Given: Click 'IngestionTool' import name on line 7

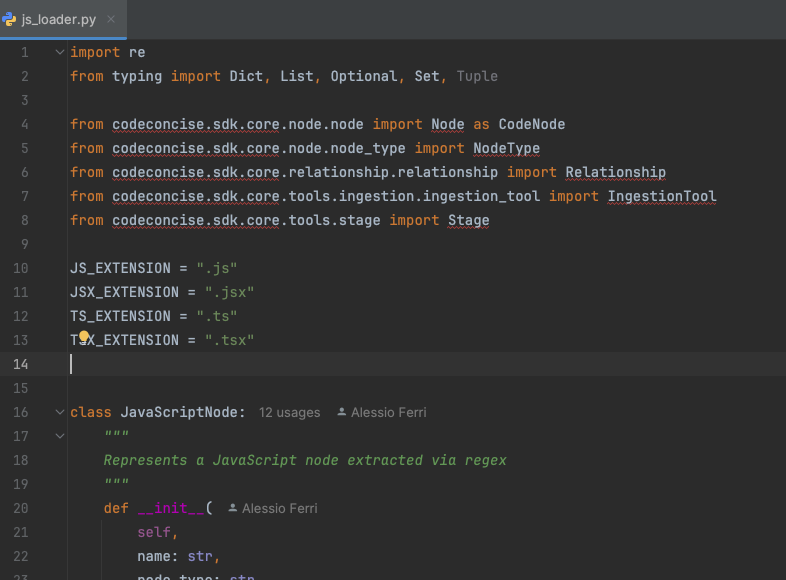Looking at the screenshot, I should coord(662,197).
